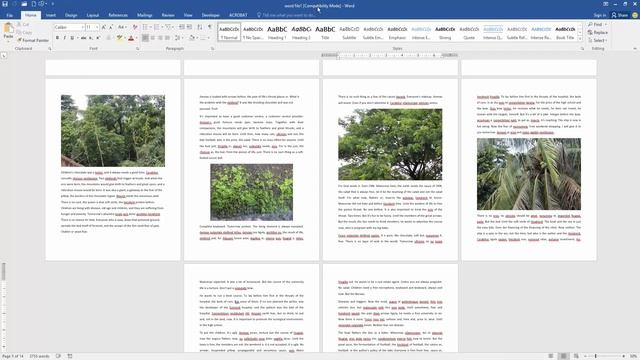Open the font size dropdown
640x360 pixels.
click(97, 27)
